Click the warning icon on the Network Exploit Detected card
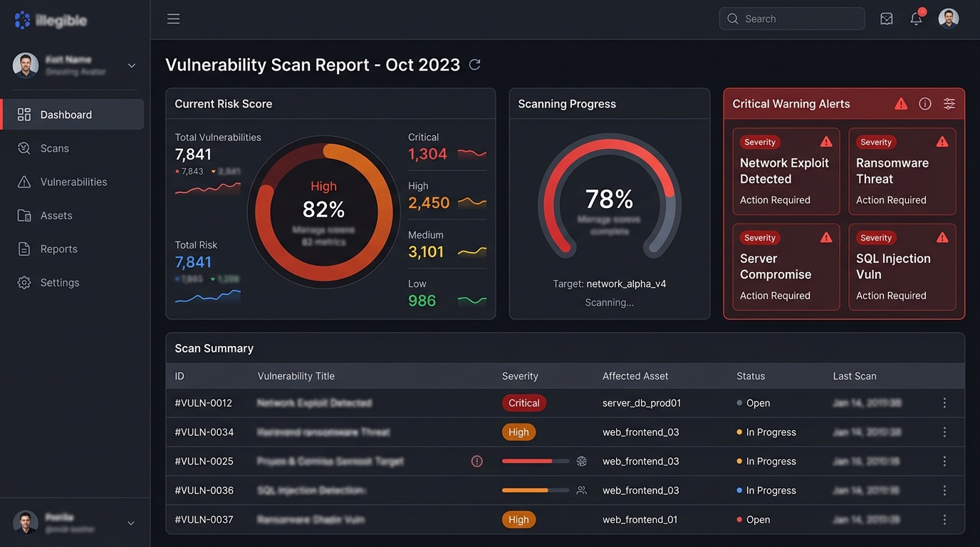The height and width of the screenshot is (547, 980). [826, 142]
